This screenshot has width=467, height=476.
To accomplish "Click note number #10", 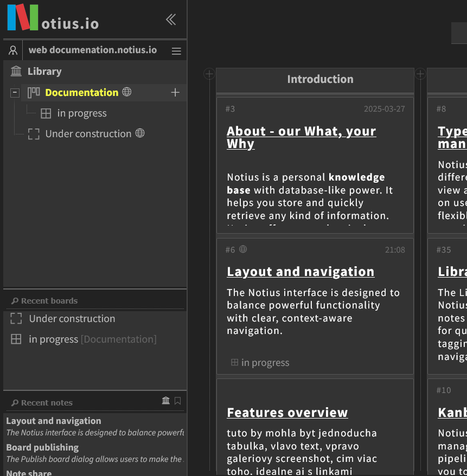I will (444, 390).
